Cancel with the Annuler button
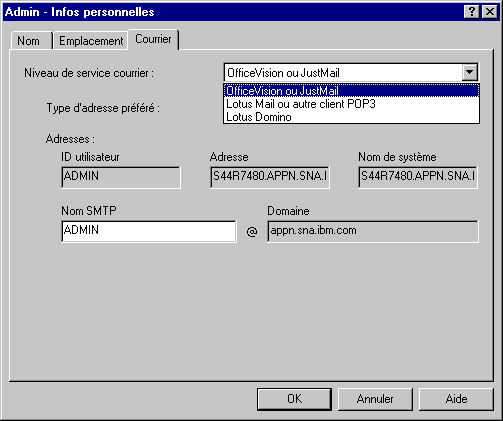The image size is (503, 421). click(x=375, y=399)
